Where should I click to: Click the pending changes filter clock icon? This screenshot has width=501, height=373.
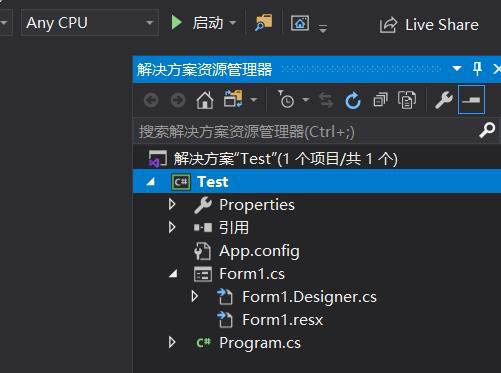(286, 100)
